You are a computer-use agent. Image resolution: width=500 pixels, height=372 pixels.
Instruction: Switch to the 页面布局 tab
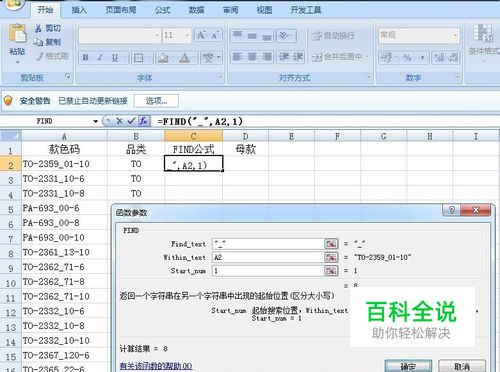(121, 10)
